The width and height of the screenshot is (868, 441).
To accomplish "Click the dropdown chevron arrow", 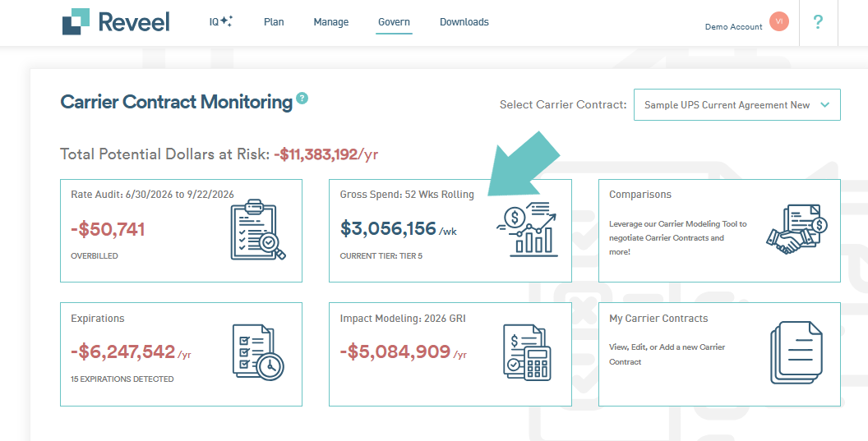I will [x=824, y=104].
